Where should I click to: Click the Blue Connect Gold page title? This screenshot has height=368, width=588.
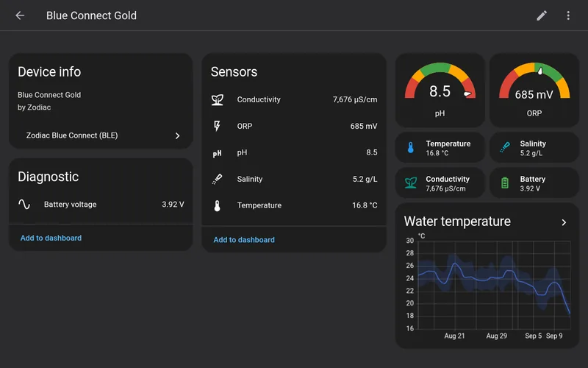[x=91, y=15]
